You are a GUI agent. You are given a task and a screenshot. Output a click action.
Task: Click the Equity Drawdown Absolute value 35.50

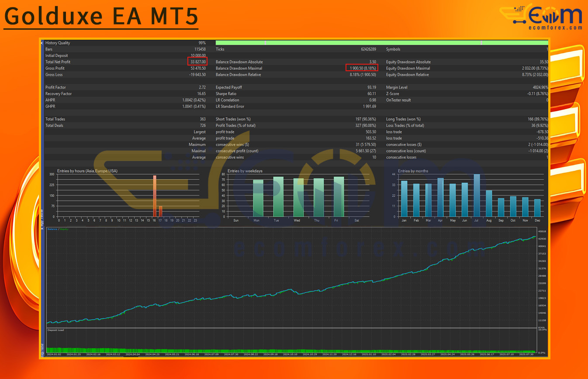click(544, 62)
